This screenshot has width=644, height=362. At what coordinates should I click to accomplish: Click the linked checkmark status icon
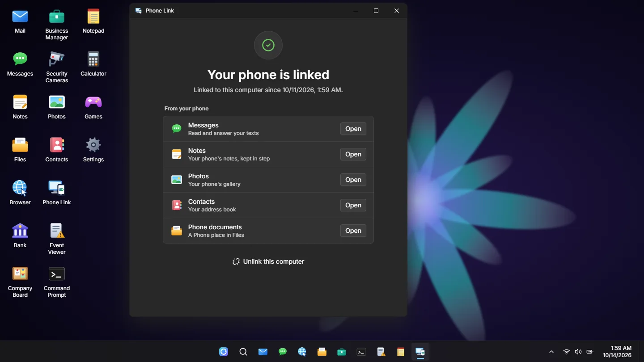[x=268, y=45]
